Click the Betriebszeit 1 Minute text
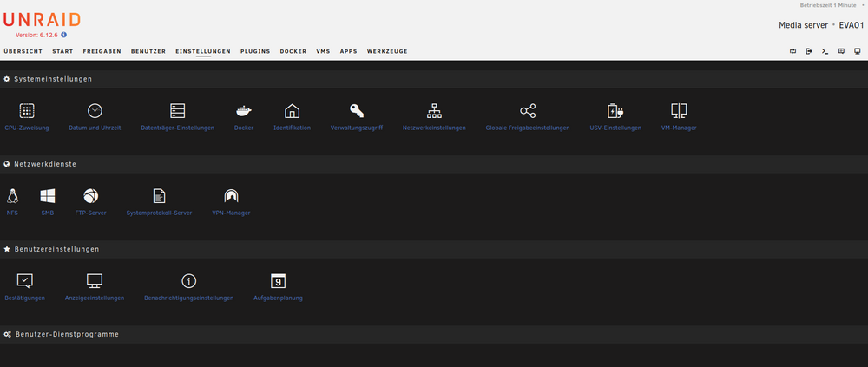Screen dimensions: 868x367 [828, 5]
